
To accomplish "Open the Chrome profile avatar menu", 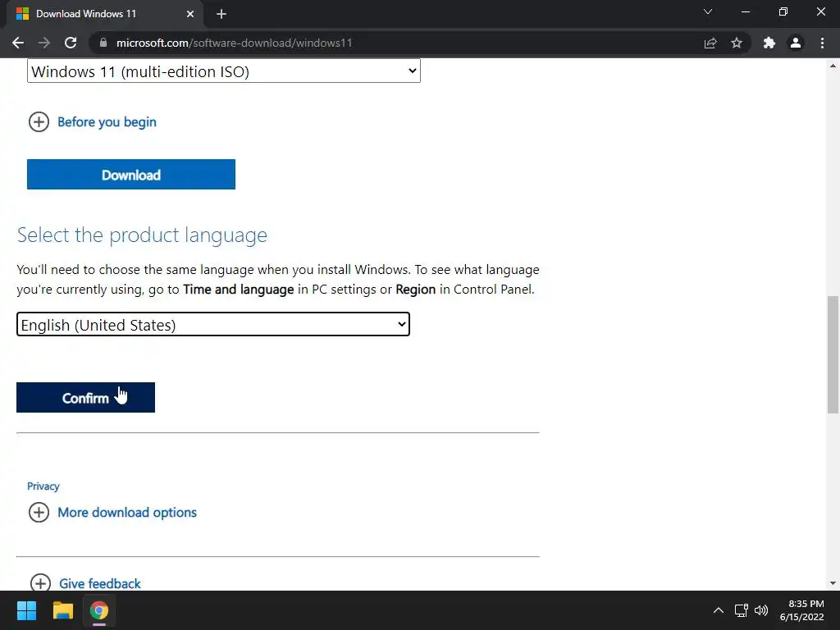I will click(796, 43).
